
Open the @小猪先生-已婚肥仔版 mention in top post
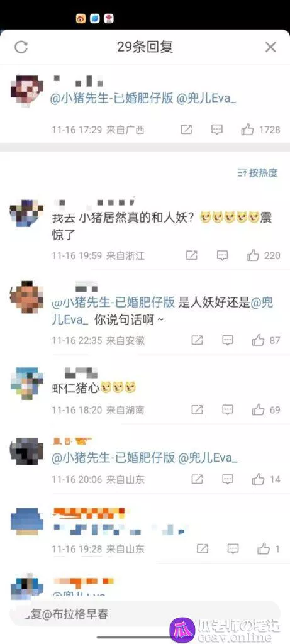pos(112,99)
